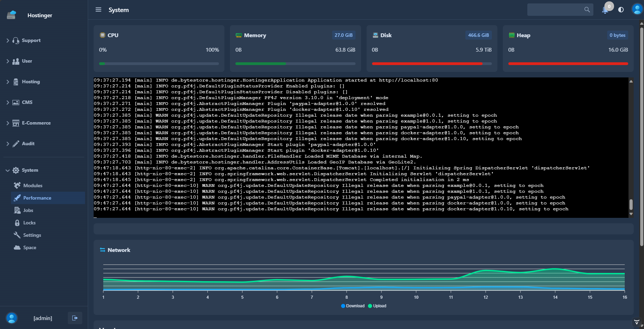Click the log console scroll-down arrow
The height and width of the screenshot is (329, 644).
click(x=631, y=214)
